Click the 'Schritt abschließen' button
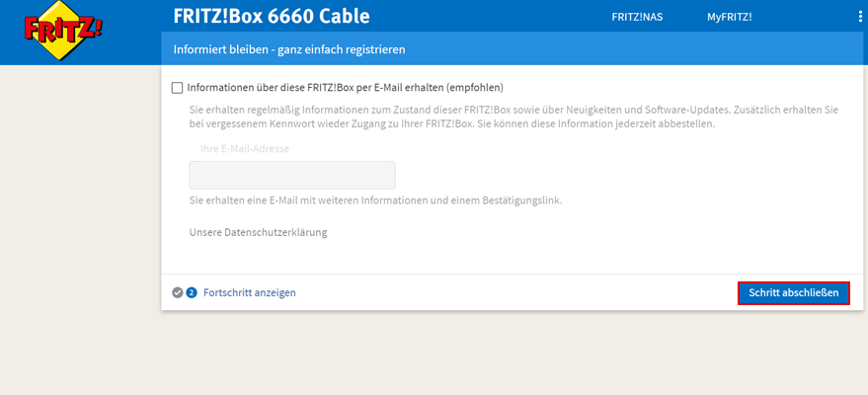 tap(793, 293)
